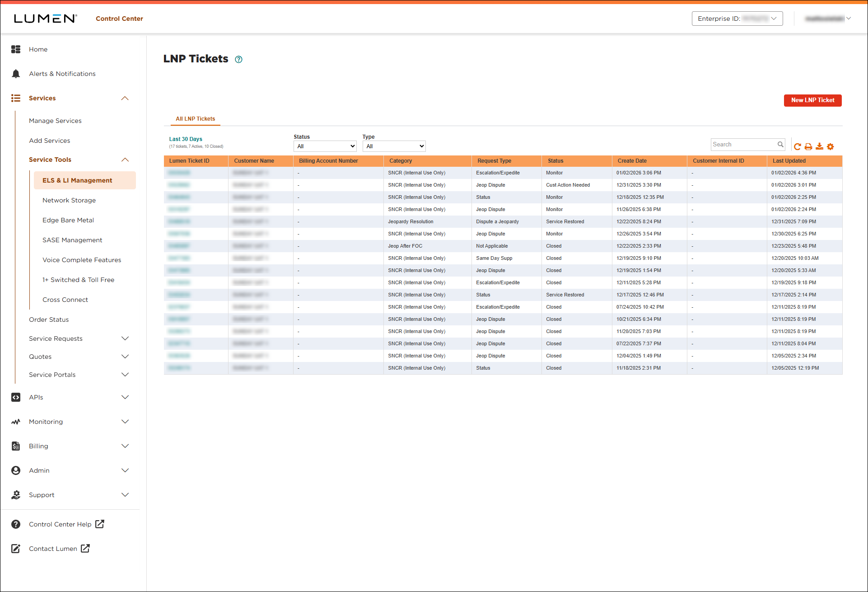Expand the Billing menu
This screenshot has height=592, width=868.
125,446
